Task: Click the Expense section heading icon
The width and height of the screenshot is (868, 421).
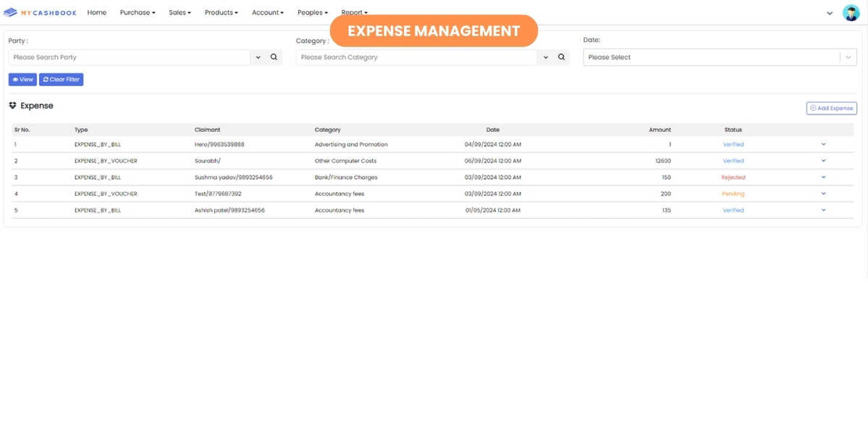Action: (x=12, y=105)
